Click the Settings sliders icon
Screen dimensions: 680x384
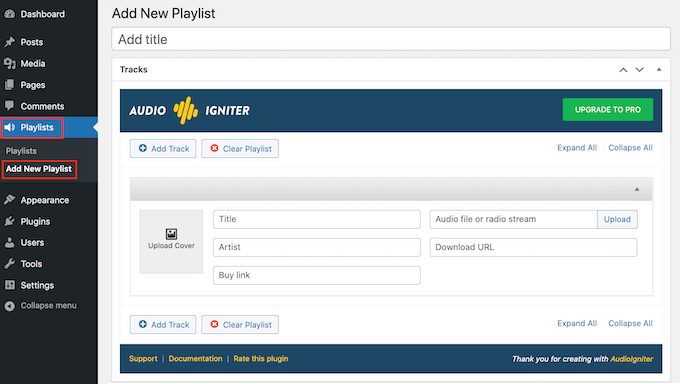[10, 285]
